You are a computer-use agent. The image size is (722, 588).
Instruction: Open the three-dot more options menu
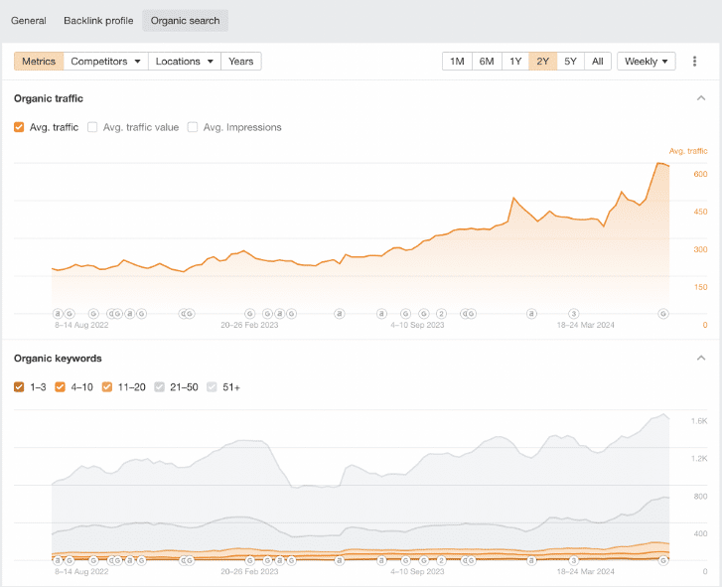tap(694, 62)
